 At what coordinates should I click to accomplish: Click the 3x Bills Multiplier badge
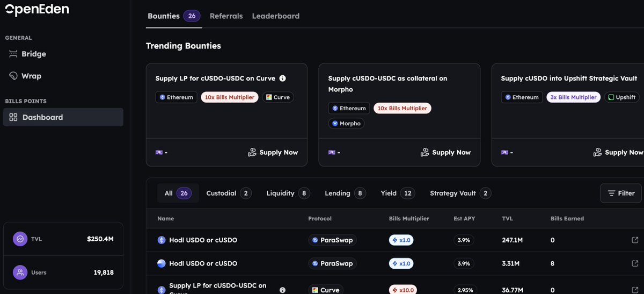(x=573, y=97)
